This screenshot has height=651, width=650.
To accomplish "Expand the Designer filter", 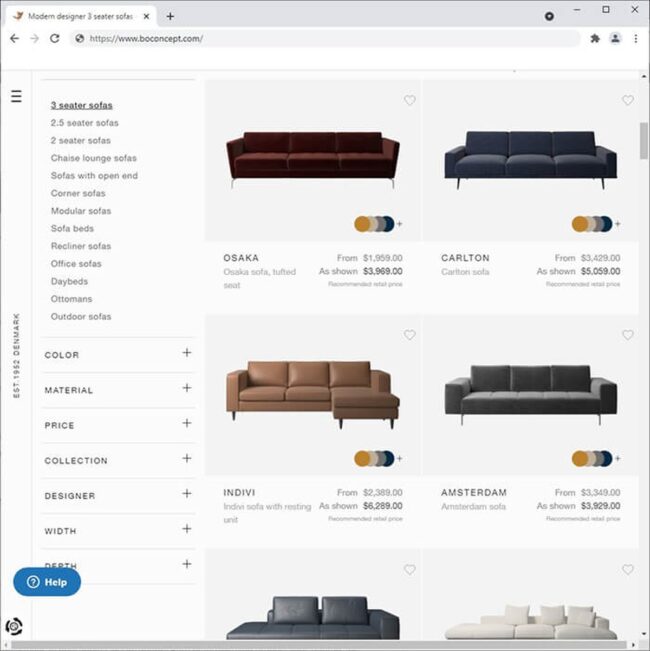I will point(186,494).
